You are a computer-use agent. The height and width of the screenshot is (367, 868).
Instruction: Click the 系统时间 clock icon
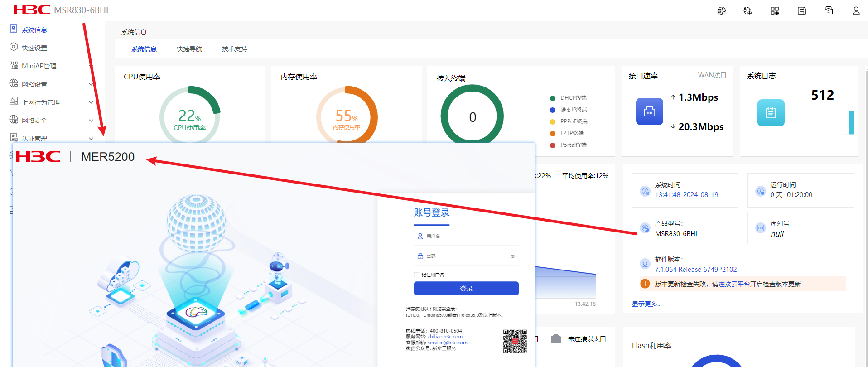pyautogui.click(x=645, y=191)
